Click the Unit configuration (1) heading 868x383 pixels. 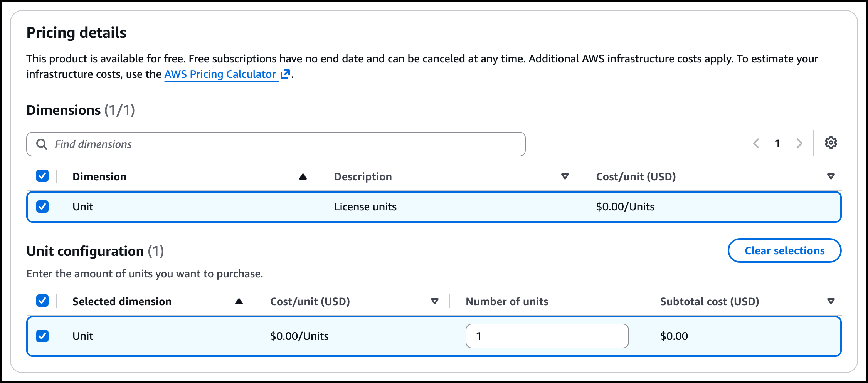click(95, 251)
